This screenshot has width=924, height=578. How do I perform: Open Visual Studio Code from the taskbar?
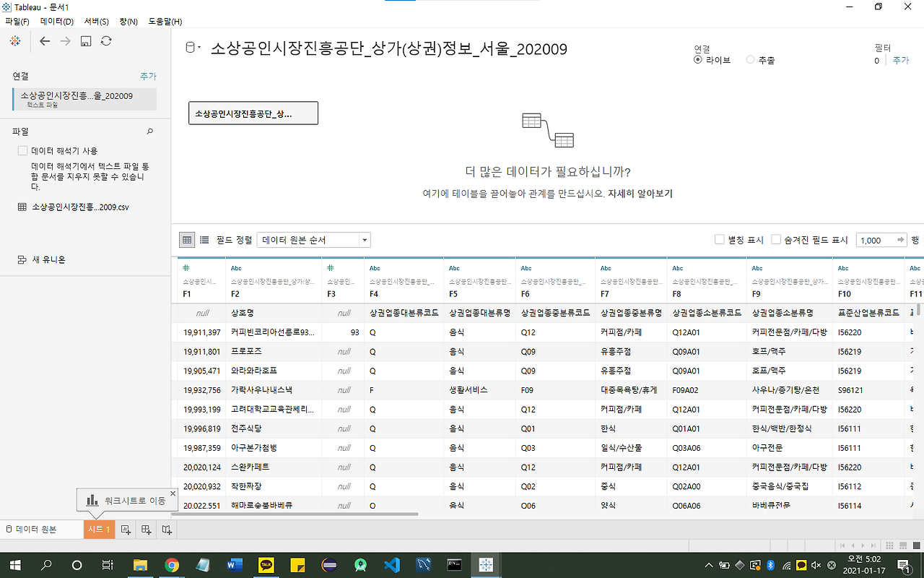392,565
